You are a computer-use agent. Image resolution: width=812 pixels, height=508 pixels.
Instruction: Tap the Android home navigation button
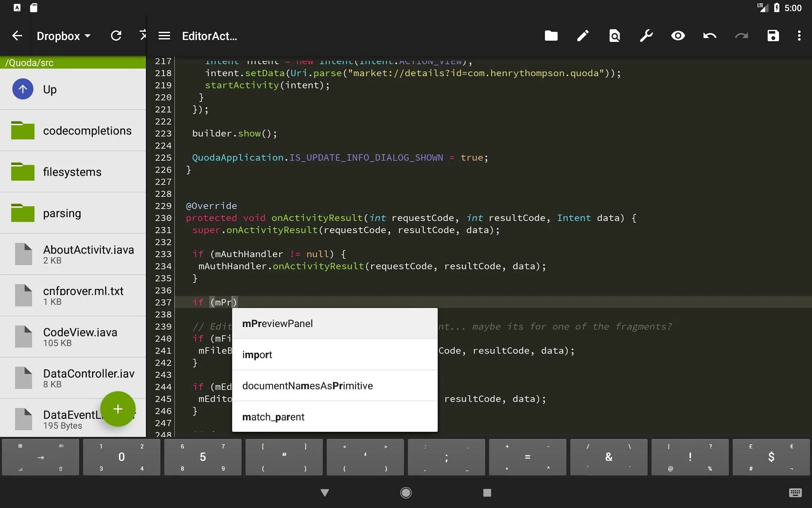pos(406,493)
